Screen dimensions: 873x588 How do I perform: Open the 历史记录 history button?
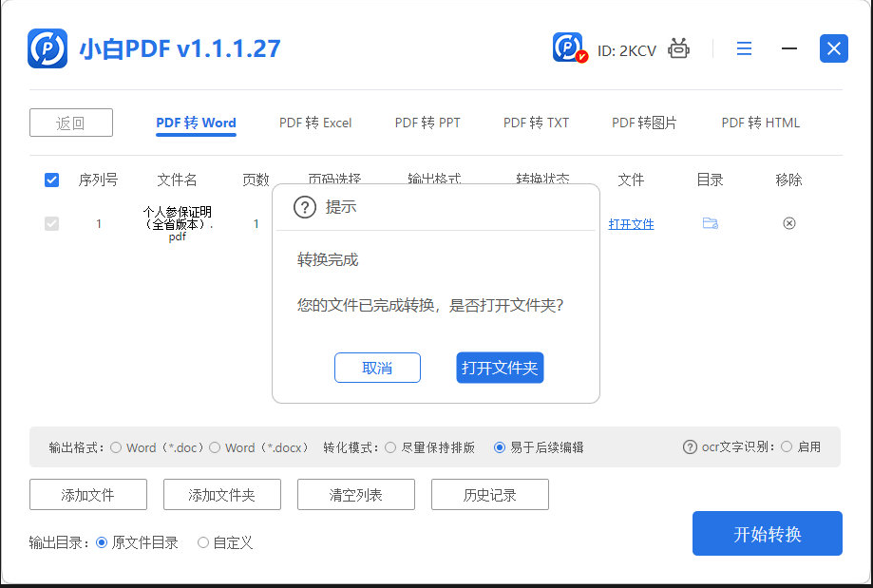point(490,495)
